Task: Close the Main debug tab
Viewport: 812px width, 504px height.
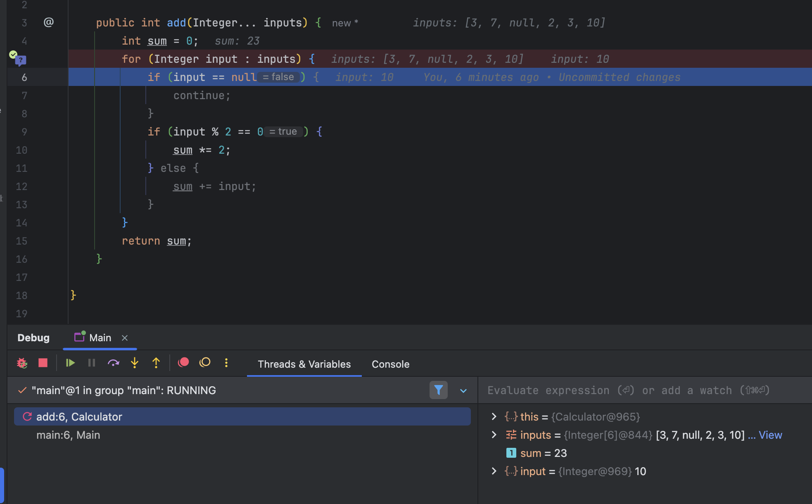Action: pos(125,338)
